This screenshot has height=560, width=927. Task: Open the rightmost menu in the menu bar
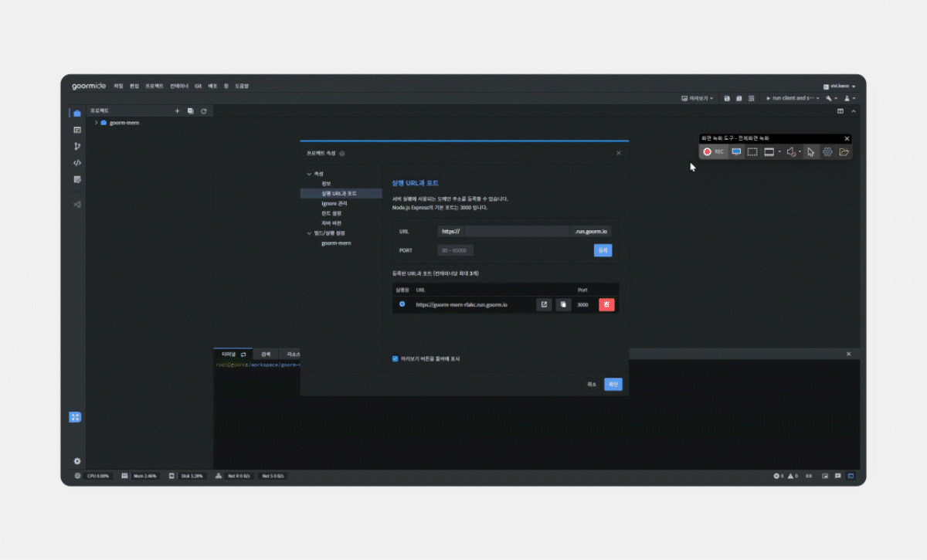pos(242,86)
